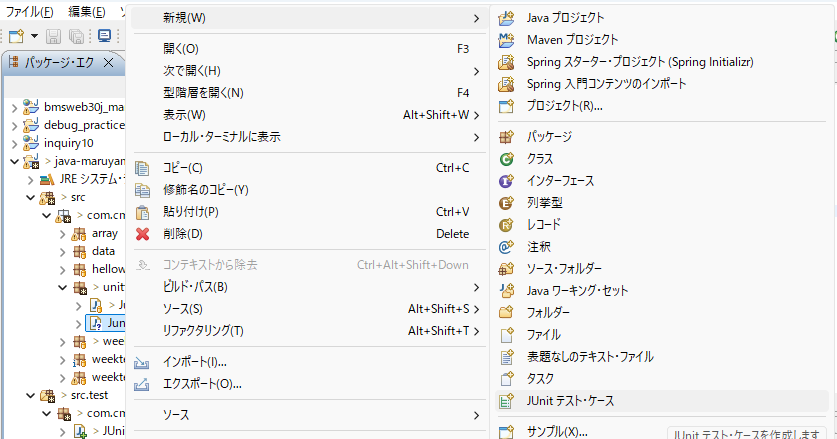Click the パッケージ package icon

pos(507,137)
